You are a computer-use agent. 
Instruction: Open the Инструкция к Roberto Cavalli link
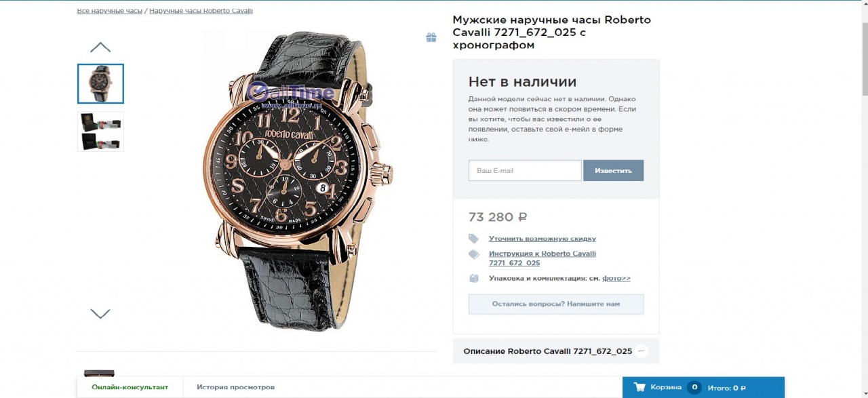click(x=542, y=258)
